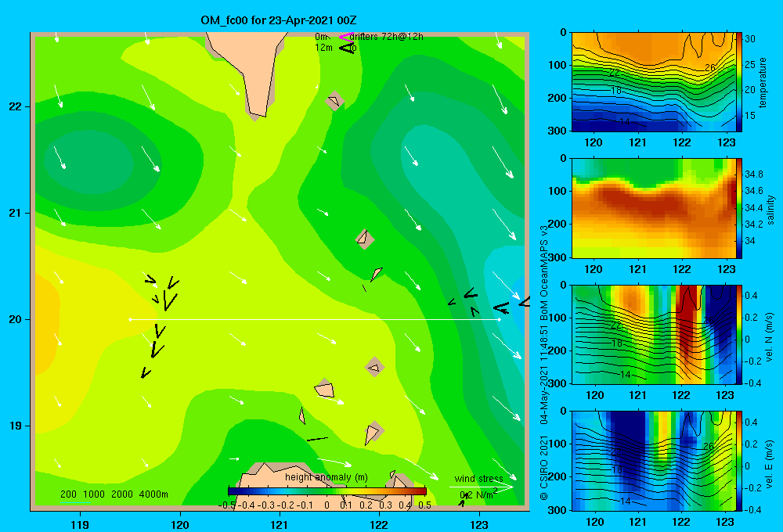Click the '300' depth label on temperature panel
The width and height of the screenshot is (783, 532).
click(x=557, y=131)
